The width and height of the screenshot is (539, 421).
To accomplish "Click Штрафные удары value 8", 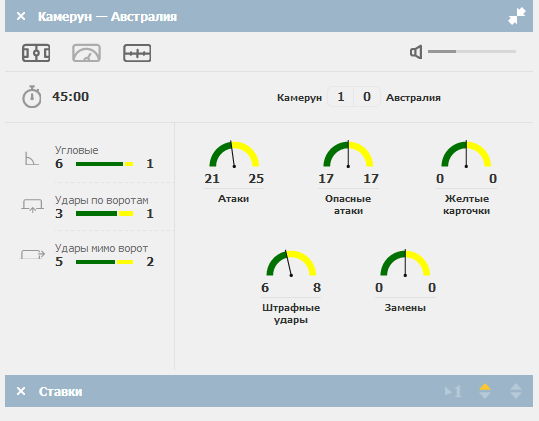I will tap(317, 288).
